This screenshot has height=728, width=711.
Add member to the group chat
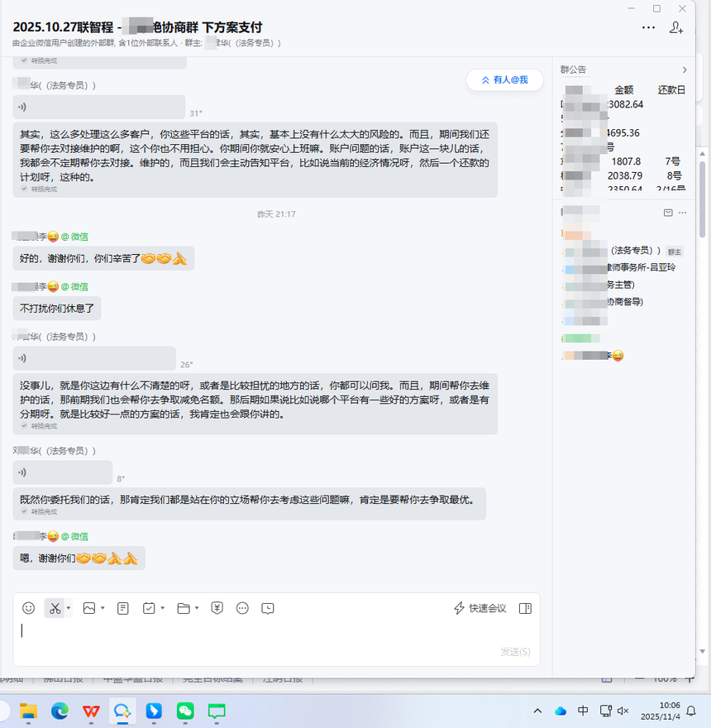coord(676,28)
